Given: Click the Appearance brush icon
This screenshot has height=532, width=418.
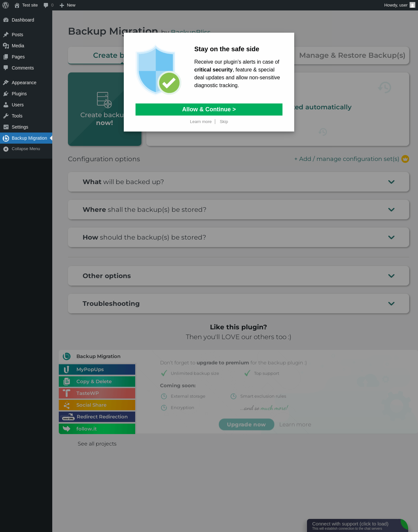Looking at the screenshot, I should [6, 83].
